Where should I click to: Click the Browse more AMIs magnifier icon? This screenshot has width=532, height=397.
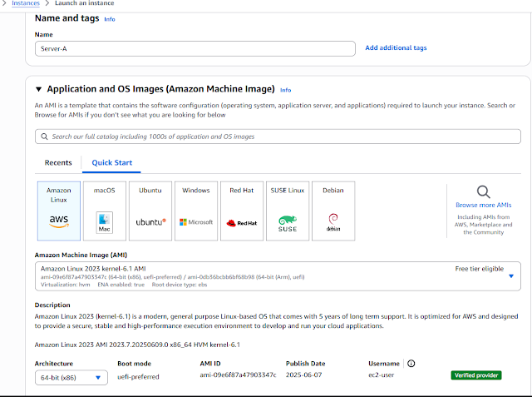click(x=483, y=192)
